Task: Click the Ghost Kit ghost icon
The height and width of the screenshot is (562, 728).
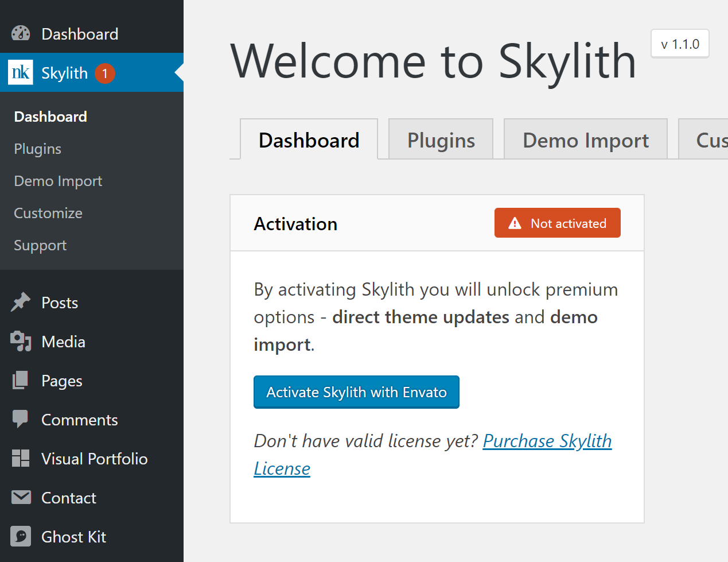Action: (21, 537)
